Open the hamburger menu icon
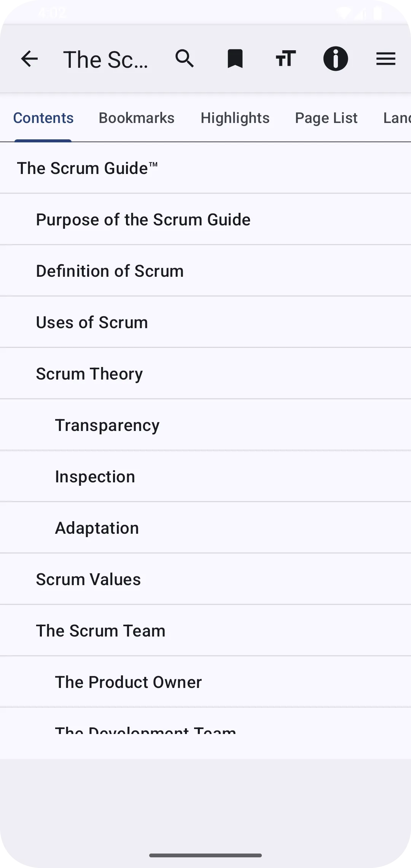Image resolution: width=411 pixels, height=868 pixels. click(386, 59)
